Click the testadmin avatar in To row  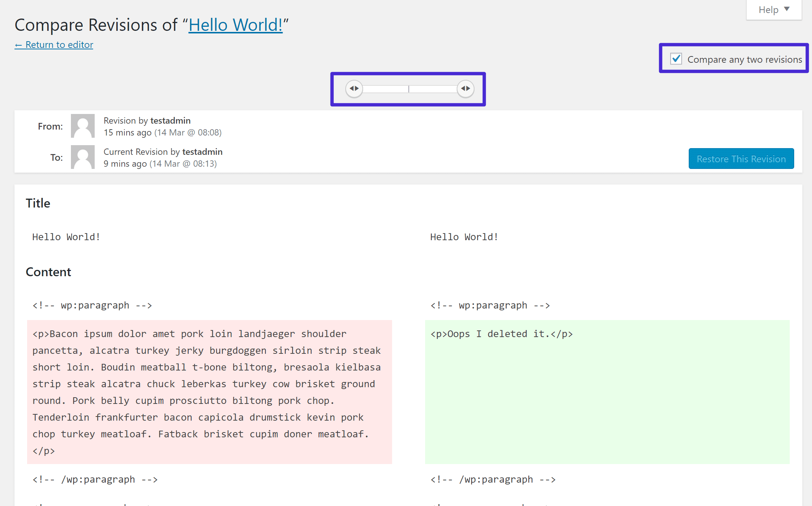tap(82, 157)
